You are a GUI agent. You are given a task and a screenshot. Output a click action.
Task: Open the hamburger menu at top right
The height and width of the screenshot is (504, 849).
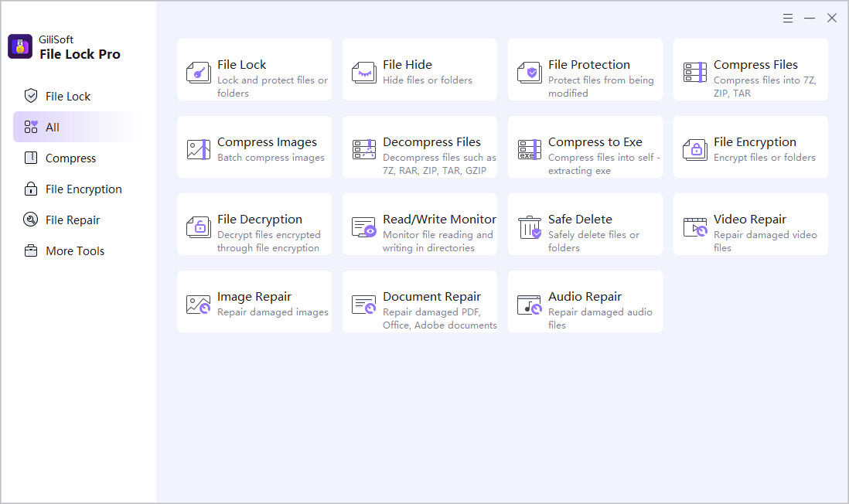point(787,17)
